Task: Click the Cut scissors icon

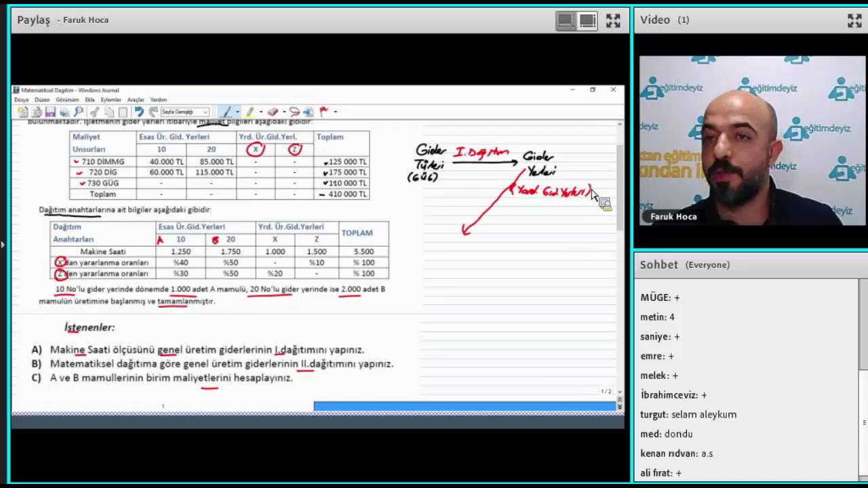Action: (x=94, y=112)
